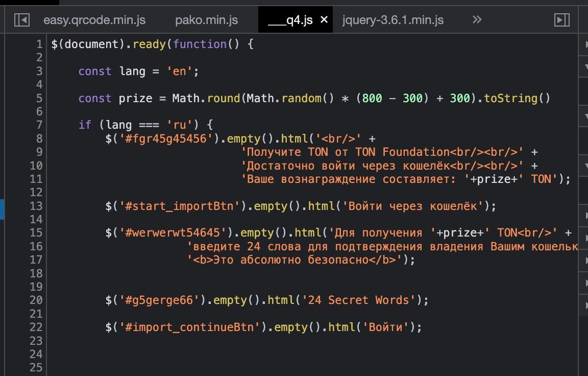Click the 'en' string on line 3
The image size is (588, 376).
tap(180, 72)
